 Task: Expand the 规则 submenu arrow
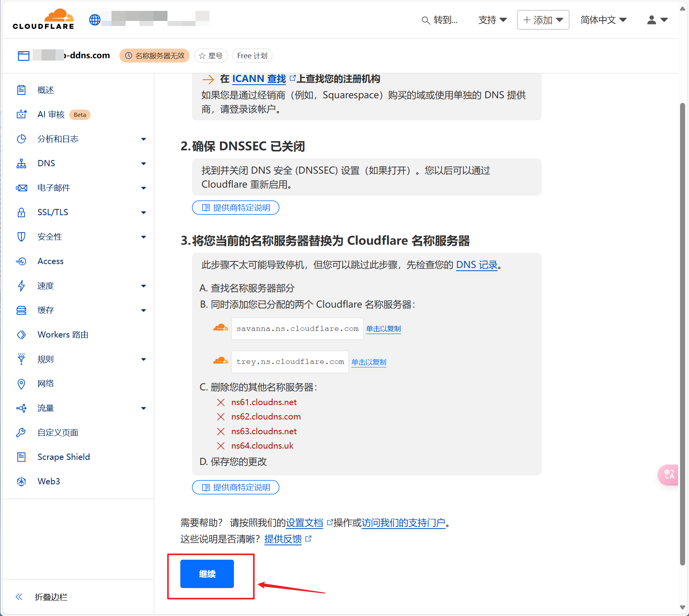tap(143, 359)
